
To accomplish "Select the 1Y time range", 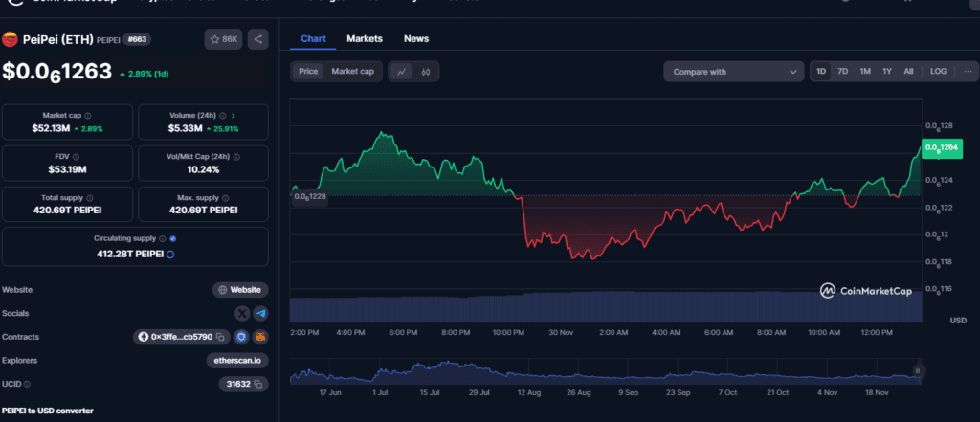I will tap(887, 71).
